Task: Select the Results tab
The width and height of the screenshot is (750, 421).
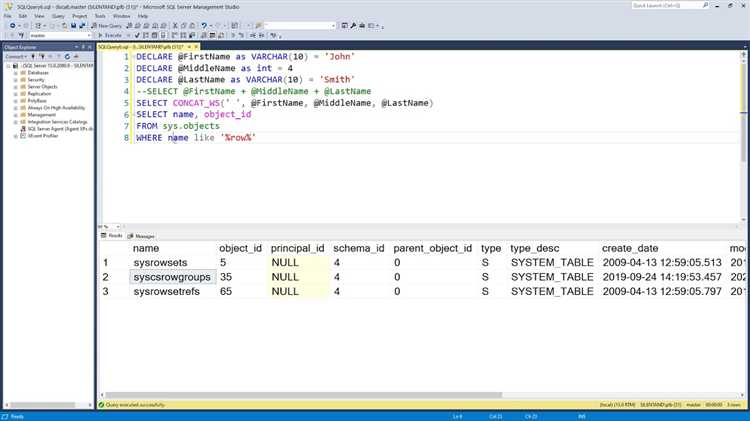Action: [113, 235]
